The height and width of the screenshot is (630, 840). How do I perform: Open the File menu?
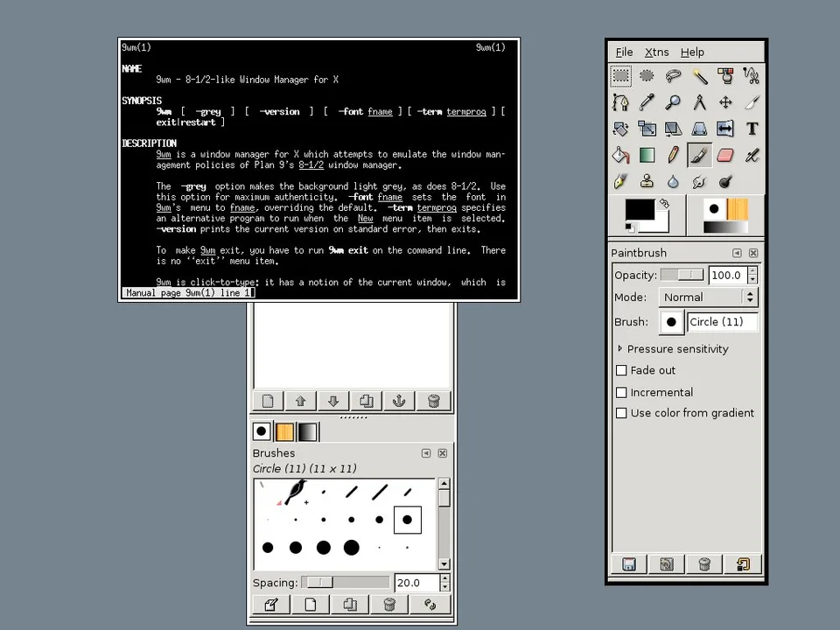tap(624, 52)
